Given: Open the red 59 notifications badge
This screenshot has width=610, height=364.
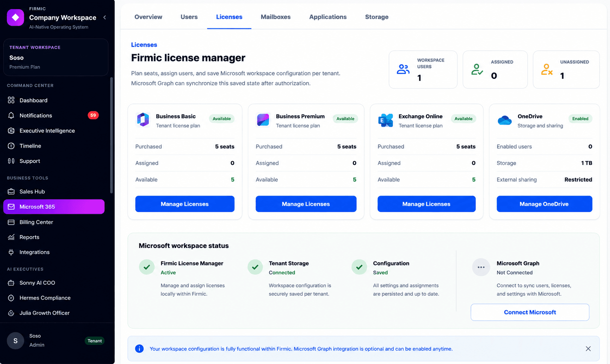Looking at the screenshot, I should (93, 115).
